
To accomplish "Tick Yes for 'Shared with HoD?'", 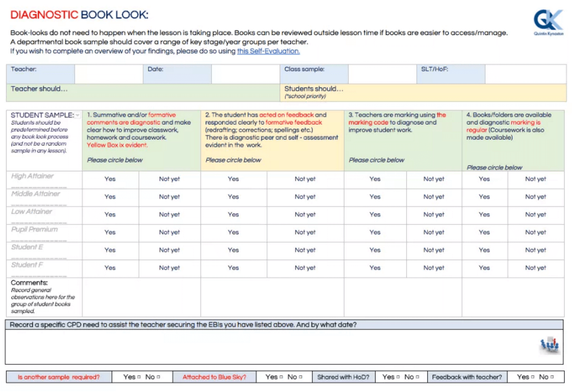I will (398, 377).
